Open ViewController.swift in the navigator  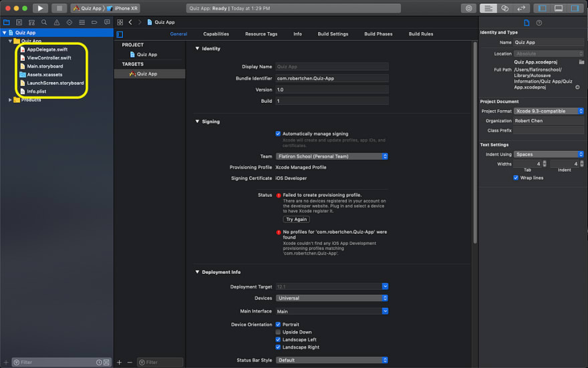pyautogui.click(x=49, y=57)
